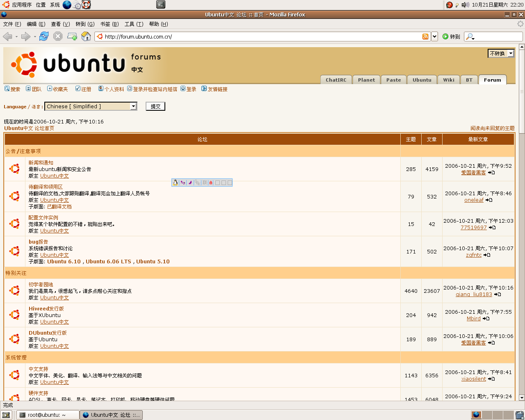The image size is (525, 420).
Task: Open the 转到 (G) menu
Action: point(85,24)
